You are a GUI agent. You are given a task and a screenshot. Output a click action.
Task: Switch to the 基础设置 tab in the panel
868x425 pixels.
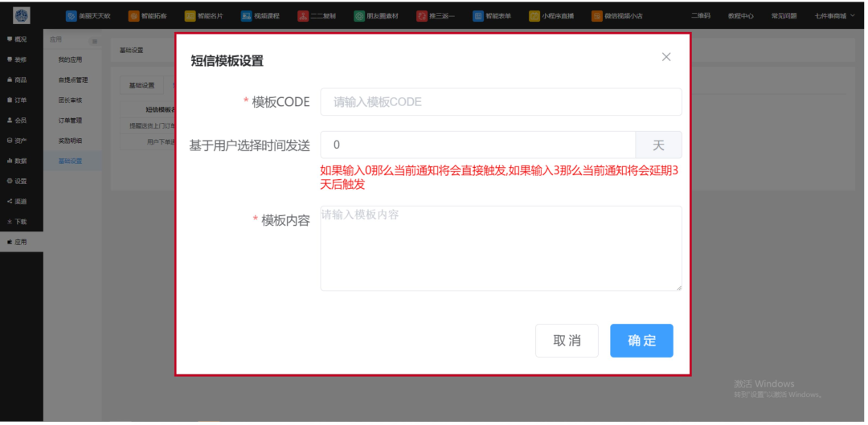[141, 85]
